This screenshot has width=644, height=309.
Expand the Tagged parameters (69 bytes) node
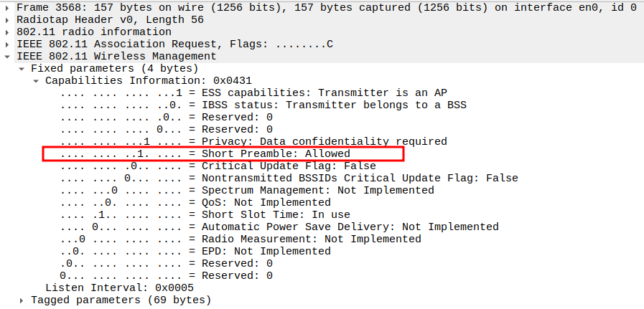22,300
